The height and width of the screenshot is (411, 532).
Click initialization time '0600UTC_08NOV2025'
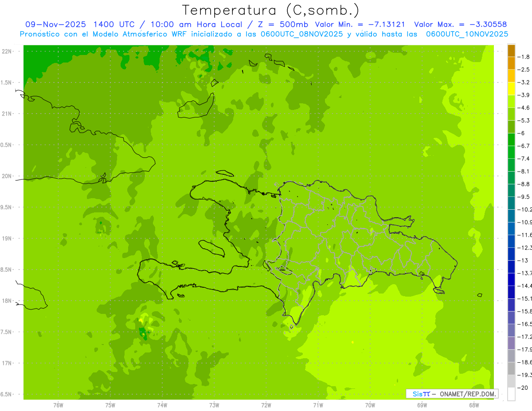point(301,34)
